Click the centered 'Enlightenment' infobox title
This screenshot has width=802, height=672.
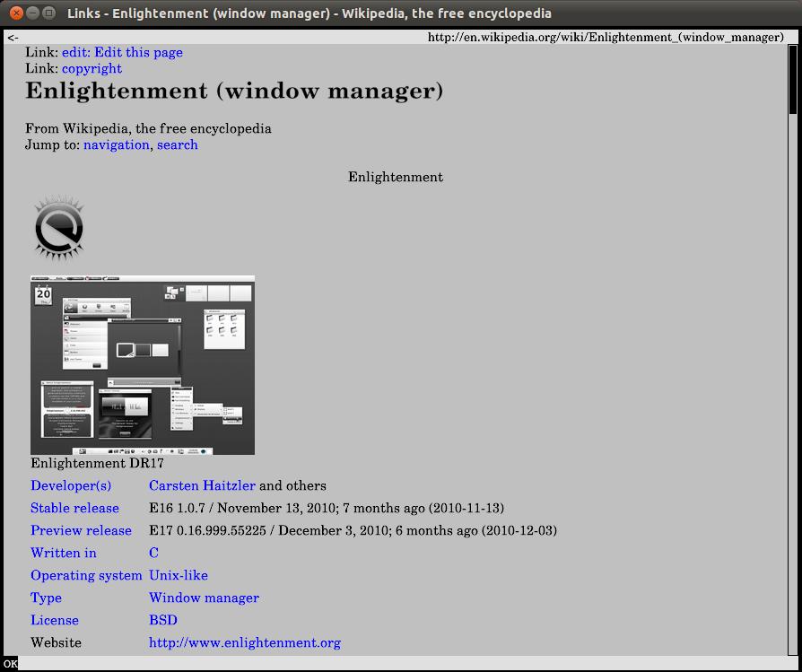pyautogui.click(x=396, y=177)
